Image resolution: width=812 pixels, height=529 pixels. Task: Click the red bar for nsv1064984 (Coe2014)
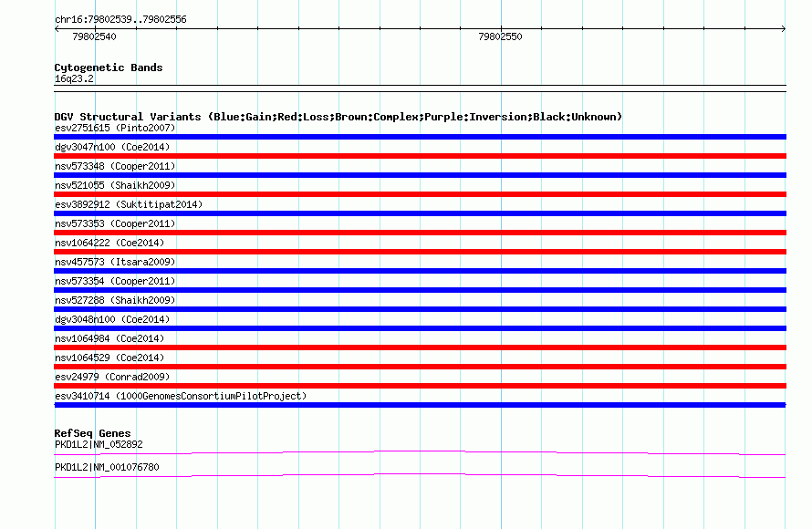coord(420,347)
